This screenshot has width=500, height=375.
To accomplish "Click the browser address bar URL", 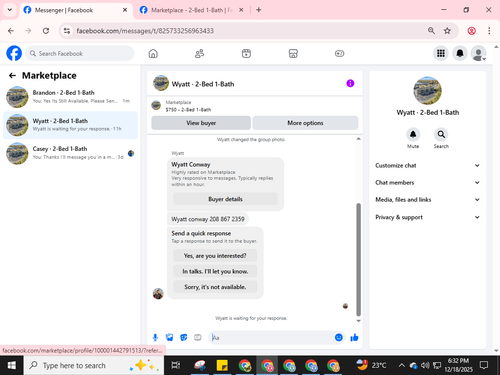I will 145,31.
